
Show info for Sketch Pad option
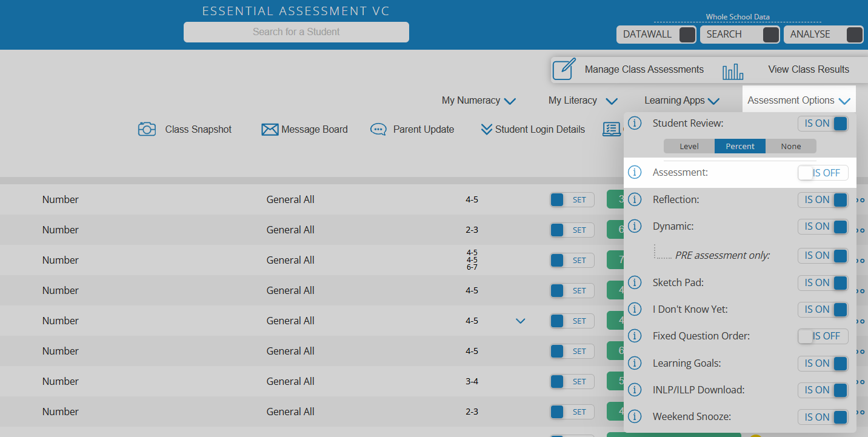coord(634,282)
